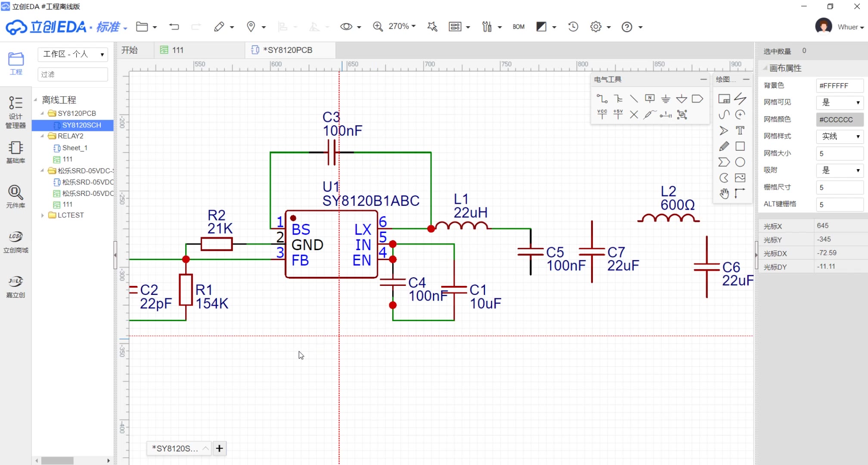Viewport: 868px width, 465px height.
Task: Select the No Connect X flag tool
Action: (x=634, y=115)
